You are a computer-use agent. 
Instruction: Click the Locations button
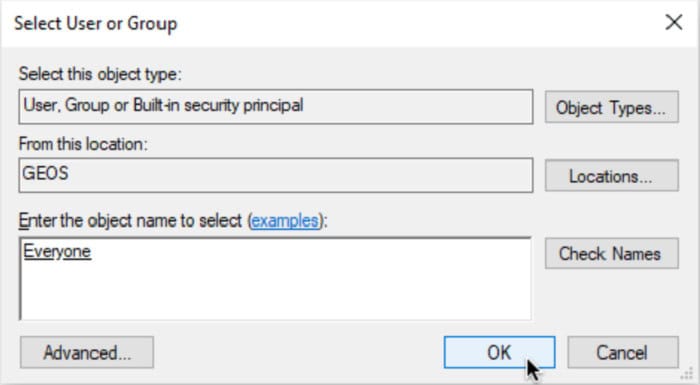click(612, 176)
